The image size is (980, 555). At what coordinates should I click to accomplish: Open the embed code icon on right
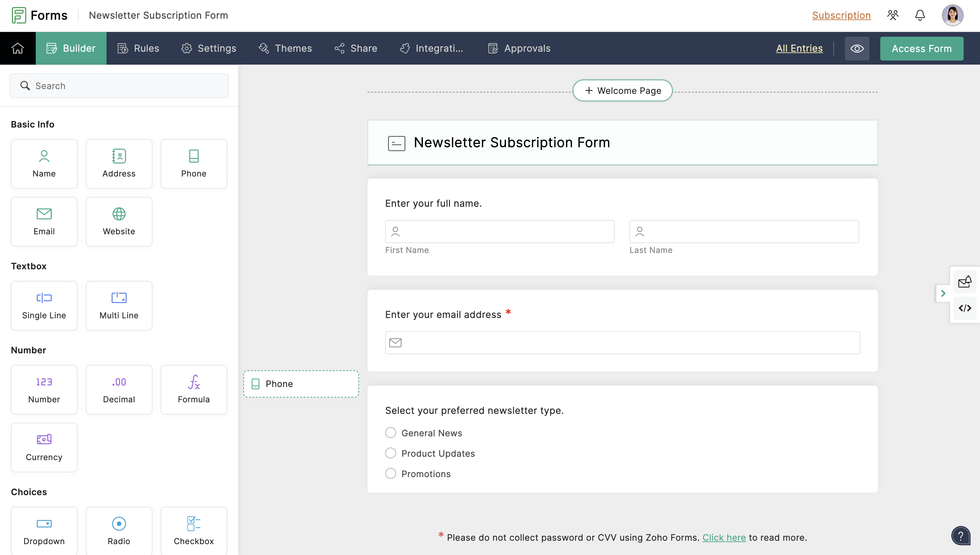click(x=965, y=308)
